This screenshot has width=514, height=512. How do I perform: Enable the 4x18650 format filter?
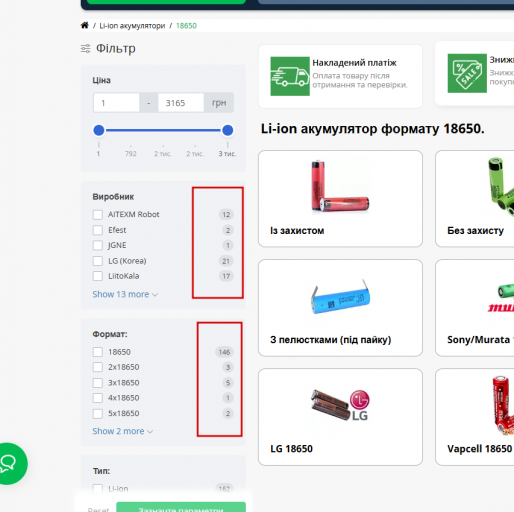pyautogui.click(x=98, y=398)
